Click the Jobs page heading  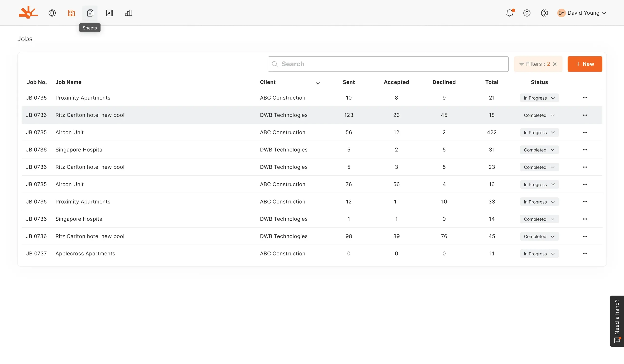tap(25, 39)
